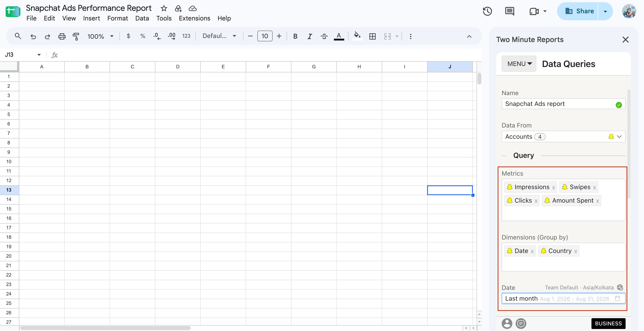Toggle strikethrough formatting

[324, 36]
